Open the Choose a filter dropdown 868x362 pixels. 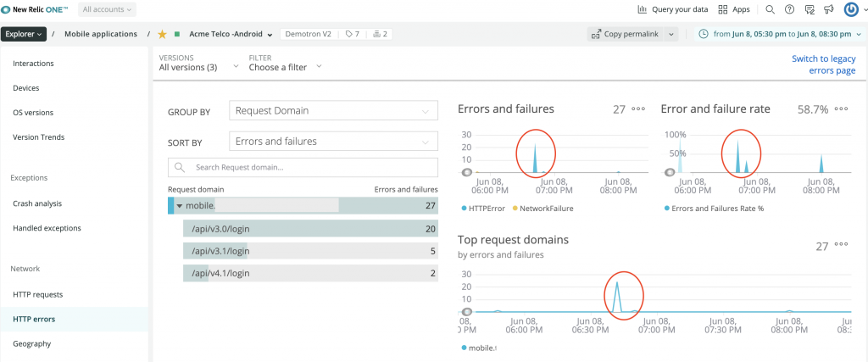[x=285, y=63]
